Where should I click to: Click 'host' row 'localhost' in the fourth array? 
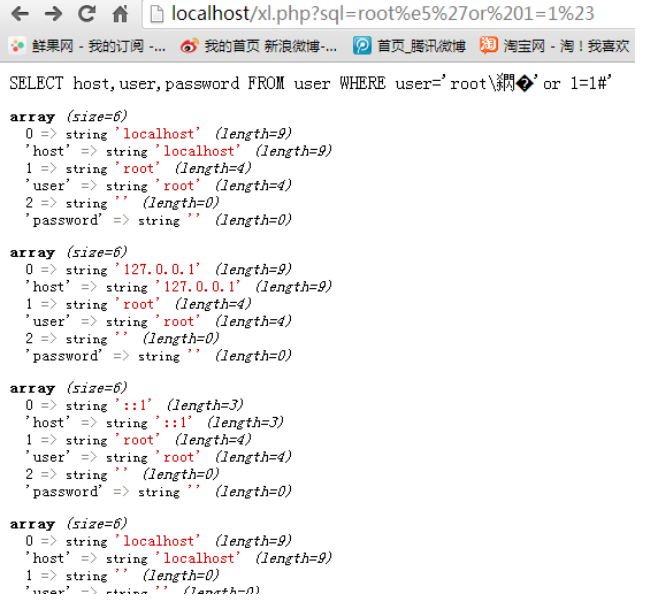pos(198,558)
